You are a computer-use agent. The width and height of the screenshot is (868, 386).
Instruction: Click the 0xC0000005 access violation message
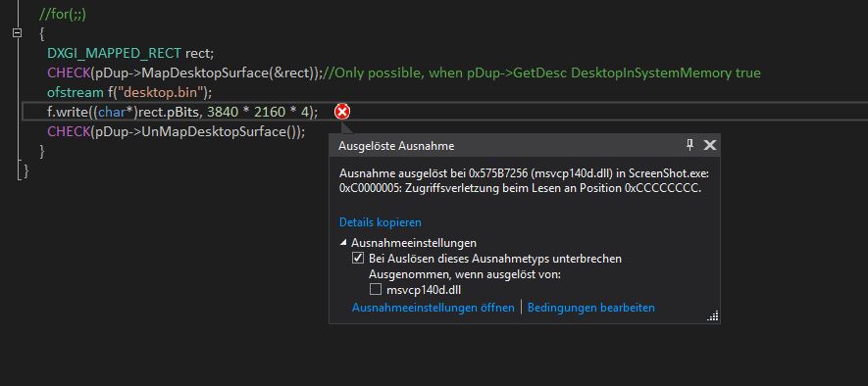point(521,188)
